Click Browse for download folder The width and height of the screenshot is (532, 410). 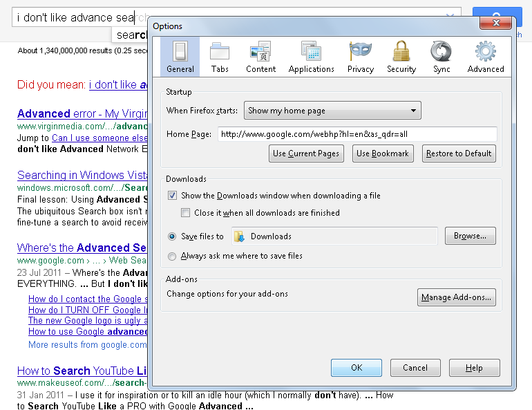pyautogui.click(x=471, y=236)
